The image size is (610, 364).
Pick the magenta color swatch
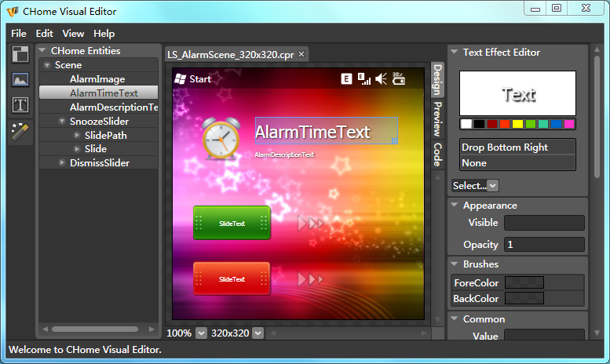569,124
